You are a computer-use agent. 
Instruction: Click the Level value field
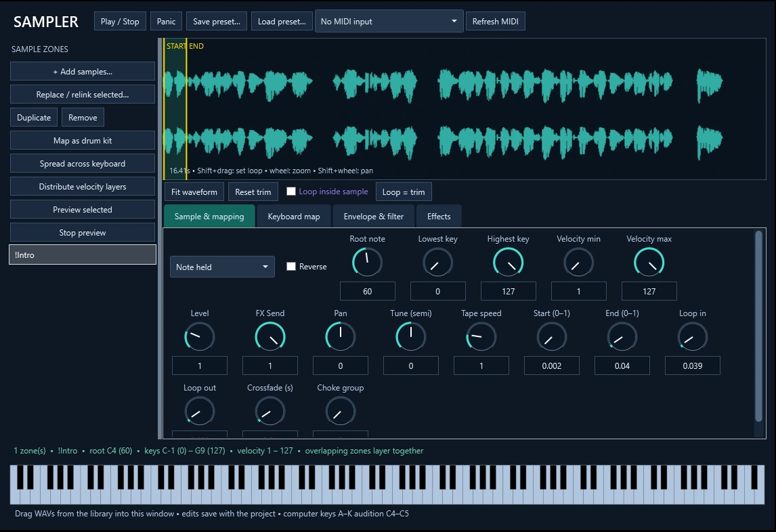[x=200, y=365]
